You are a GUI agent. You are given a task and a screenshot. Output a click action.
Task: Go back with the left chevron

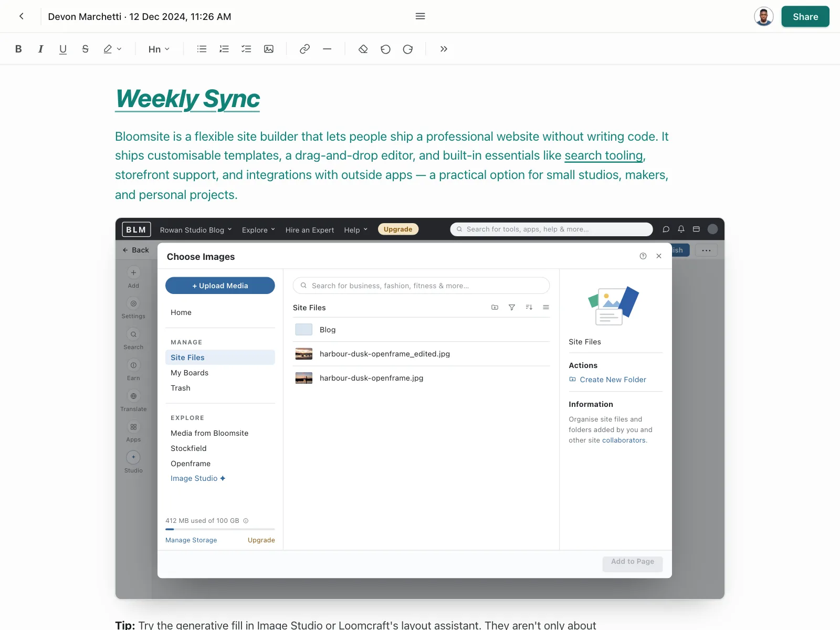pyautogui.click(x=22, y=16)
